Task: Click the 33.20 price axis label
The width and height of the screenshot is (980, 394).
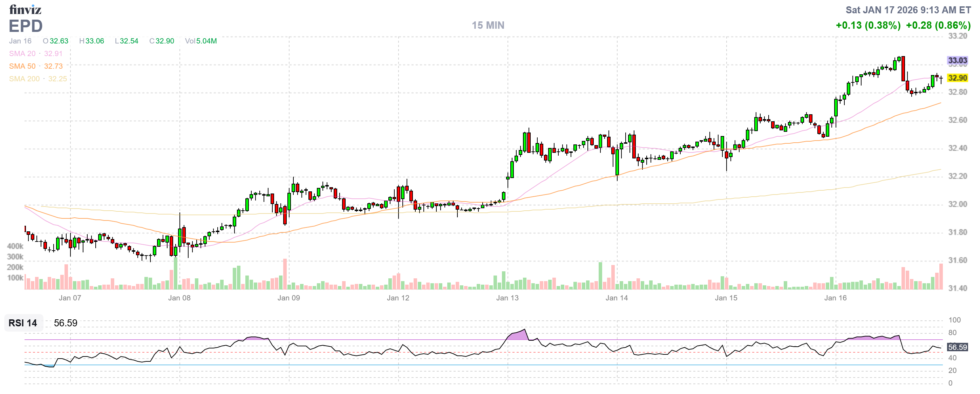Action: pyautogui.click(x=957, y=36)
